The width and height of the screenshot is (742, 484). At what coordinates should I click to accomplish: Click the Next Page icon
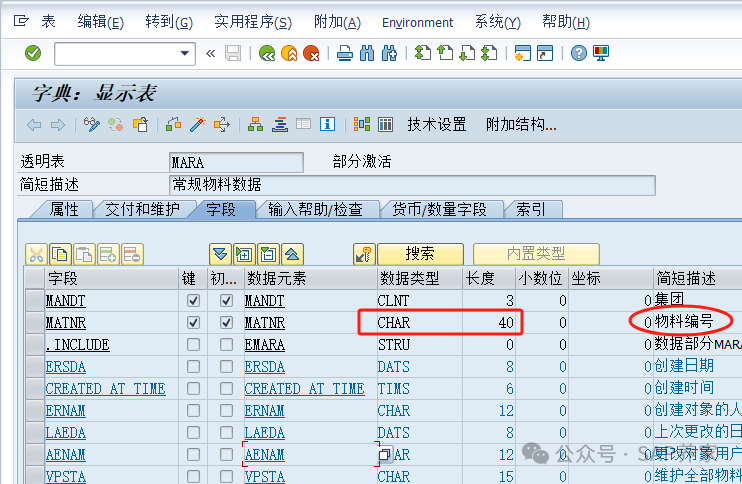click(467, 53)
